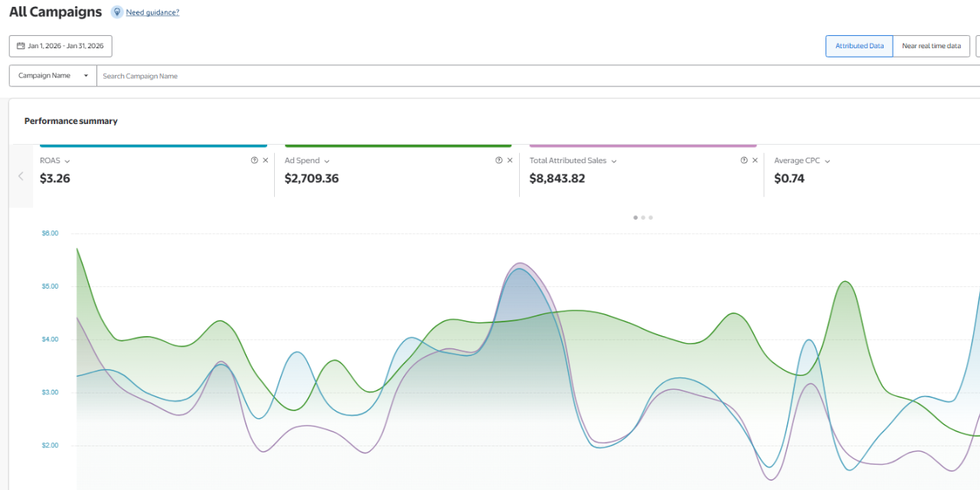980x490 pixels.
Task: Show help info for Total Attributed Sales
Action: point(743,160)
